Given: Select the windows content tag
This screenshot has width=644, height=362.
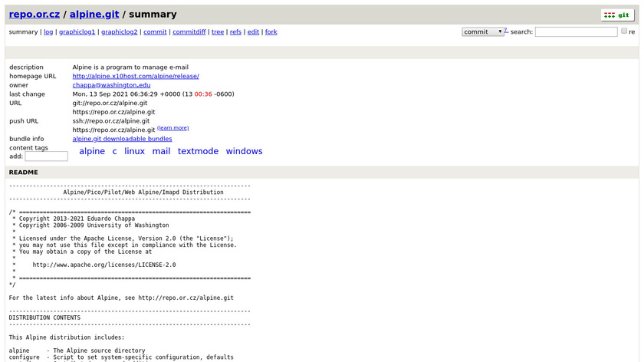Looking at the screenshot, I should tap(244, 151).
